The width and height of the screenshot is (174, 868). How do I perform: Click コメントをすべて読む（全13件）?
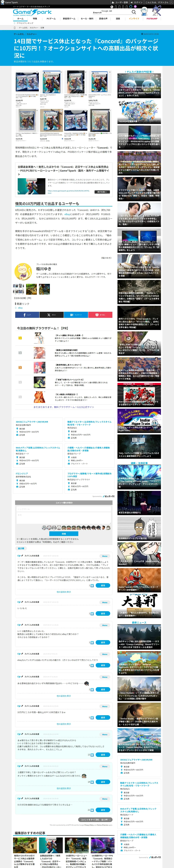95,820
